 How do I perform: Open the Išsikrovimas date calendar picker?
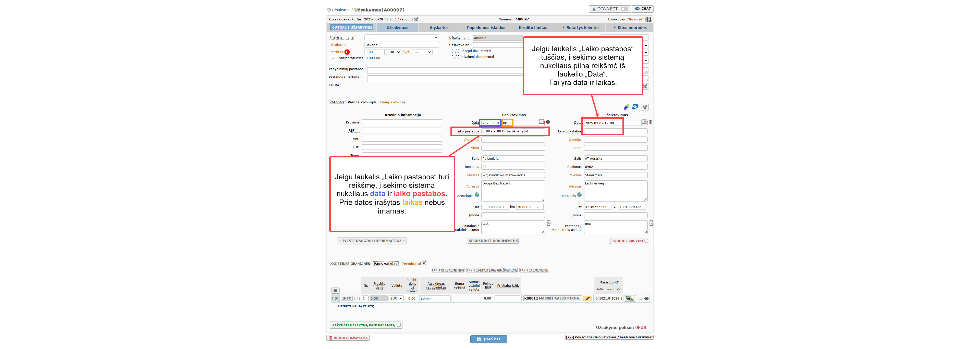click(644, 122)
